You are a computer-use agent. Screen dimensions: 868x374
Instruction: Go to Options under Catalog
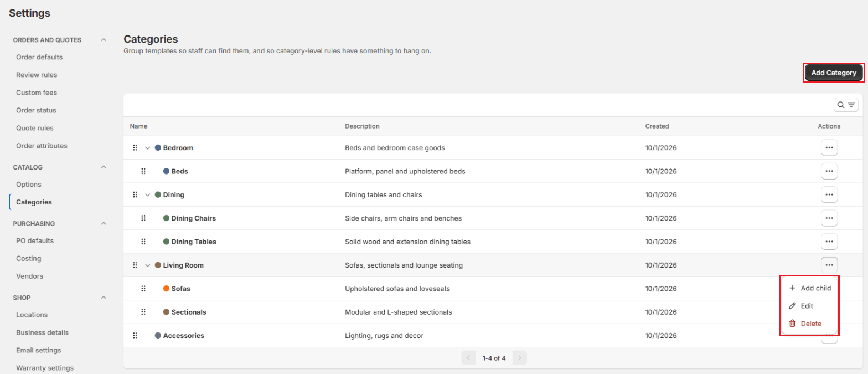tap(29, 184)
